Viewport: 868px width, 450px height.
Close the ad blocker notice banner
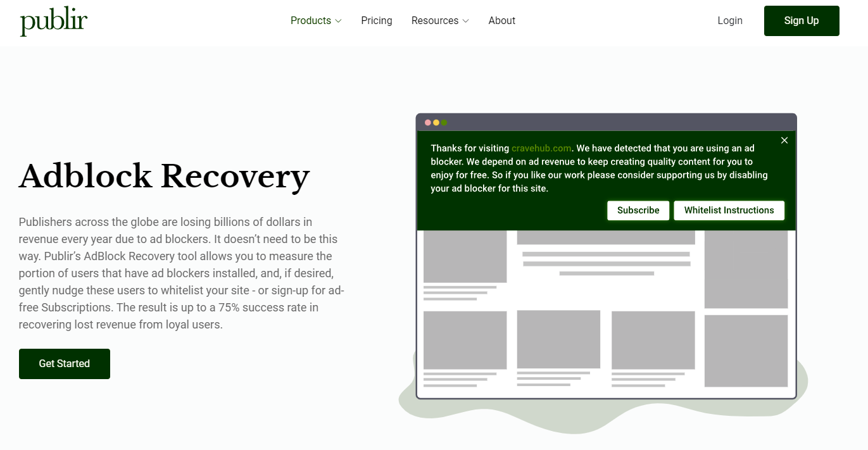(784, 141)
